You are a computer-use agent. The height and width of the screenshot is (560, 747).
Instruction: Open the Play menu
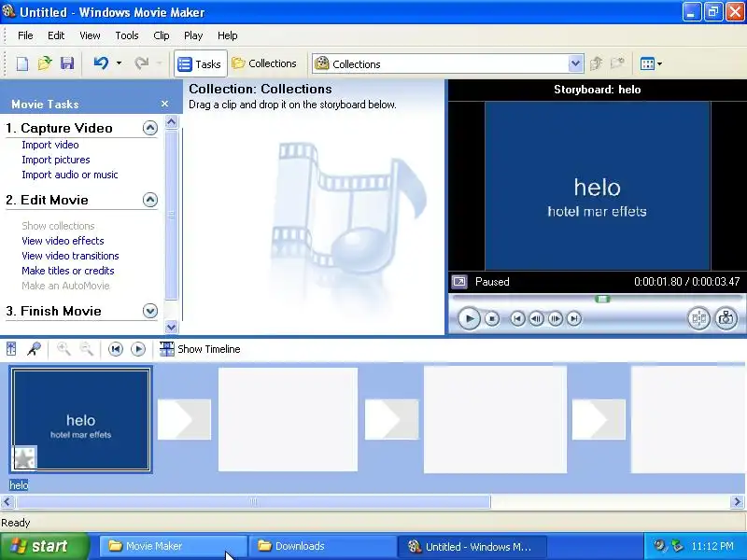(193, 35)
